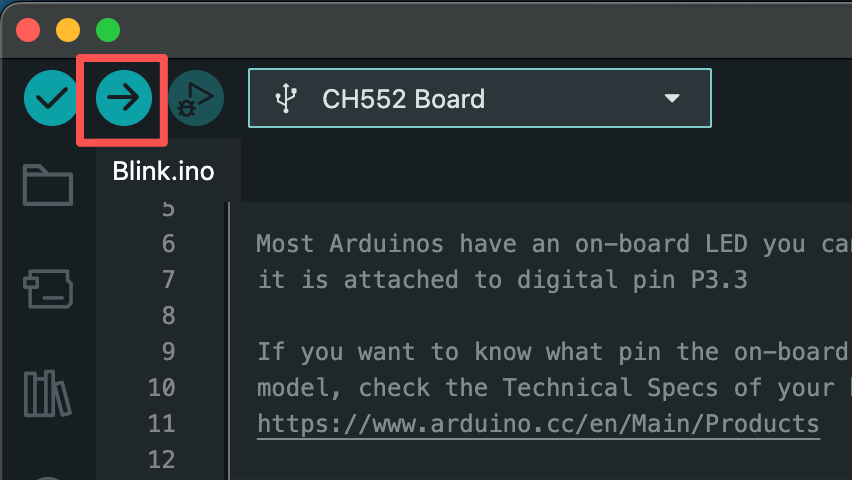Expand the board selector caret arrow
The image size is (852, 480).
[672, 99]
